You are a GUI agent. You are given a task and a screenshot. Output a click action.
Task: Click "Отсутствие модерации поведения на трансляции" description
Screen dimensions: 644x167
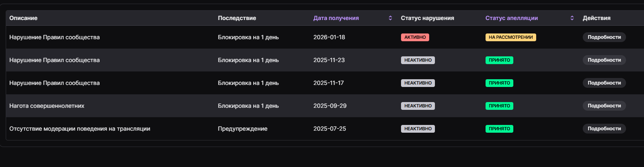80,129
